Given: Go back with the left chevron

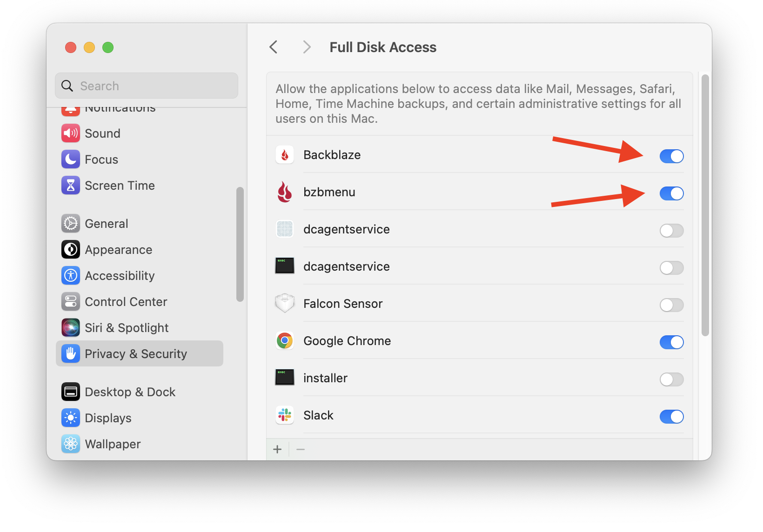Looking at the screenshot, I should 274,47.
